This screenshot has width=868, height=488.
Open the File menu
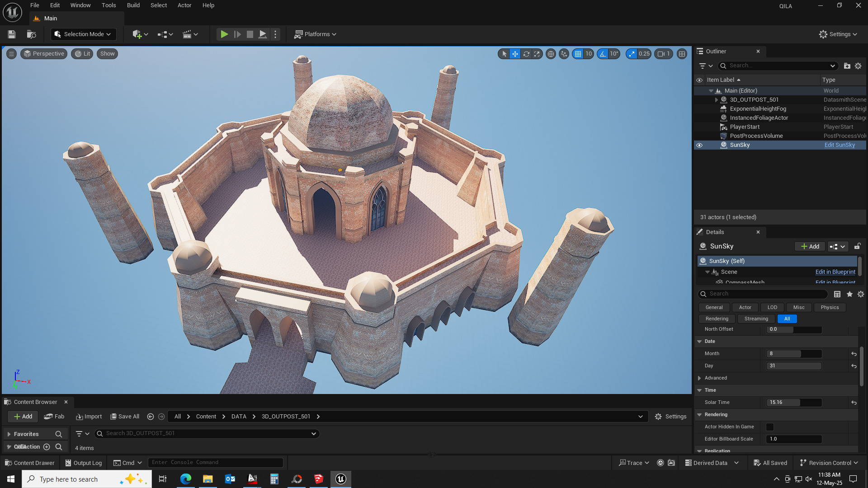[34, 5]
